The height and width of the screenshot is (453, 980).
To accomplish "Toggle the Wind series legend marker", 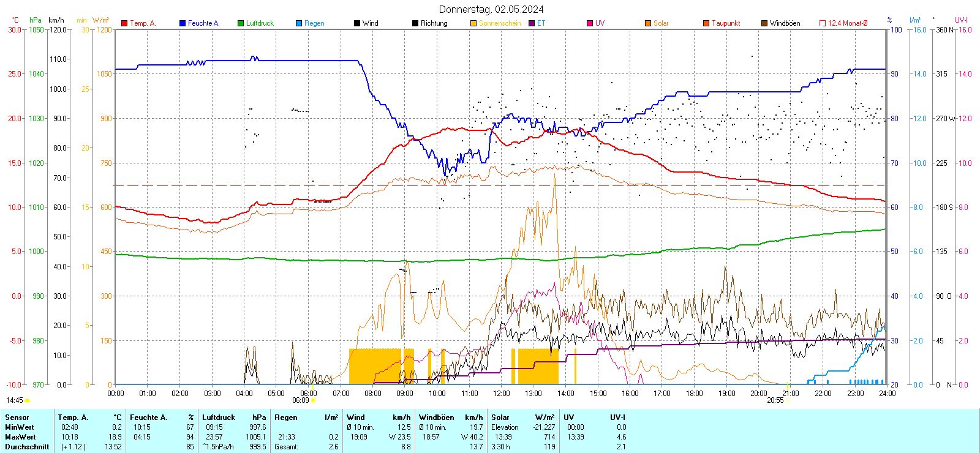I will pyautogui.click(x=357, y=23).
